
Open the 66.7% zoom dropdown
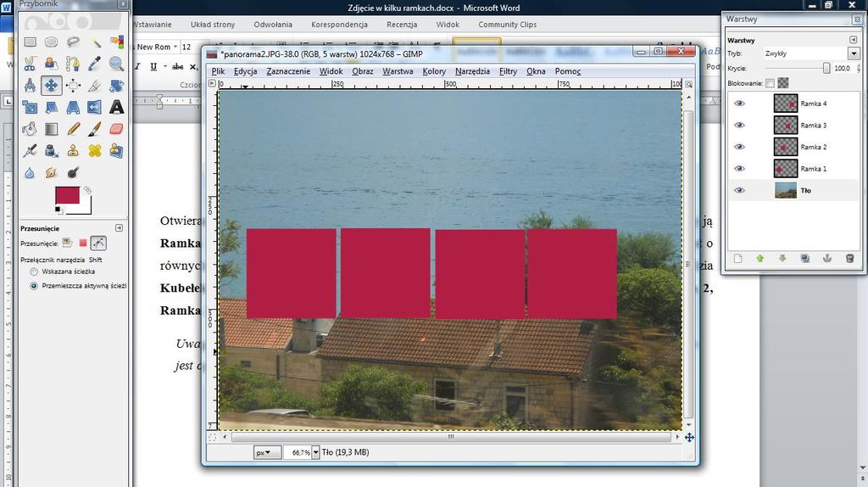[315, 453]
